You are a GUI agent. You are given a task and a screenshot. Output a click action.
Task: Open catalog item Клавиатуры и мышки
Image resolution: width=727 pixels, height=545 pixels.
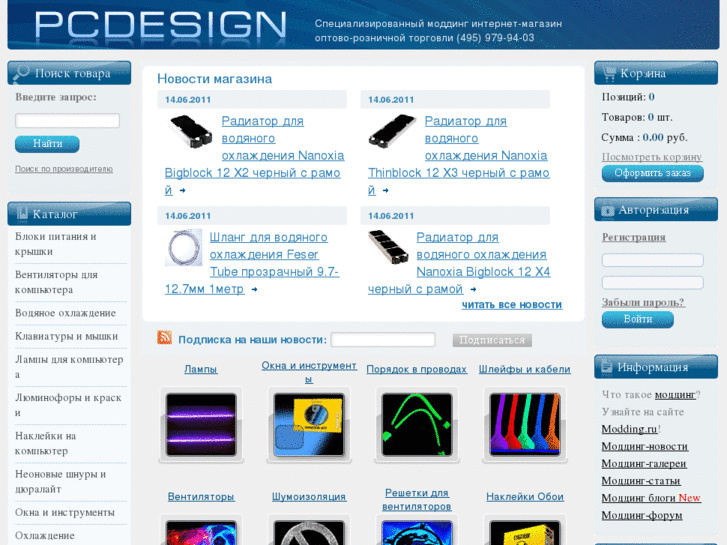click(66, 336)
